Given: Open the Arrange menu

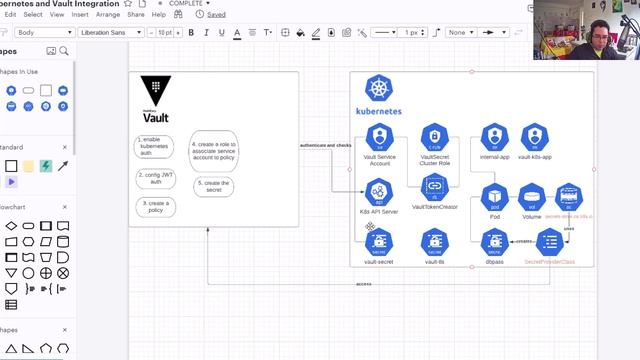Looking at the screenshot, I should (x=108, y=14).
